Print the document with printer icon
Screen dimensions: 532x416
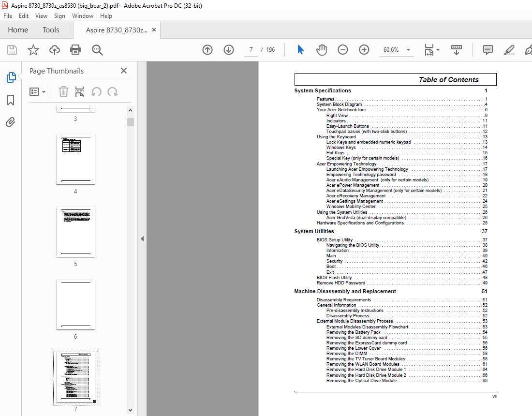(75, 50)
